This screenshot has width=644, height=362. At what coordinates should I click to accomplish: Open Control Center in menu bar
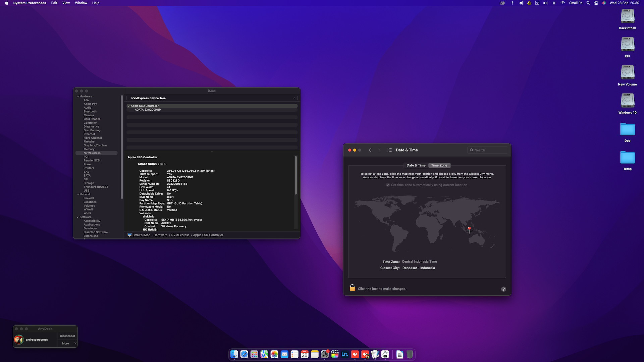[x=596, y=3]
